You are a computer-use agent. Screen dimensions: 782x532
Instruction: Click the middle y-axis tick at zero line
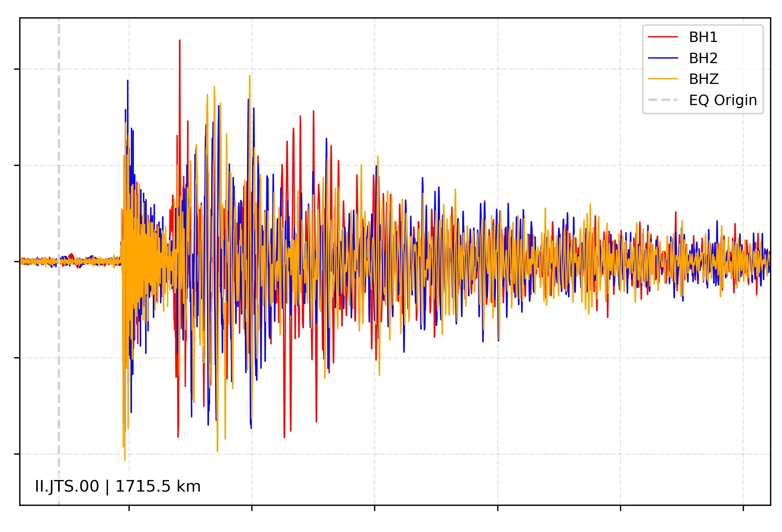pos(17,262)
